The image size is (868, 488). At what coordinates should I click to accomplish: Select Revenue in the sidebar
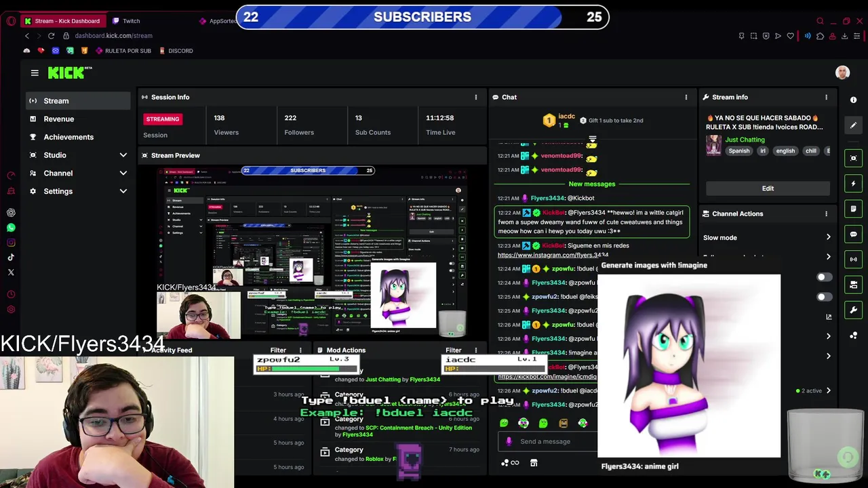(78, 119)
